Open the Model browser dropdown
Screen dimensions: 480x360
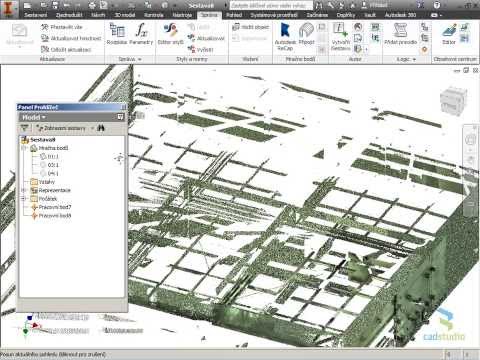pyautogui.click(x=34, y=117)
